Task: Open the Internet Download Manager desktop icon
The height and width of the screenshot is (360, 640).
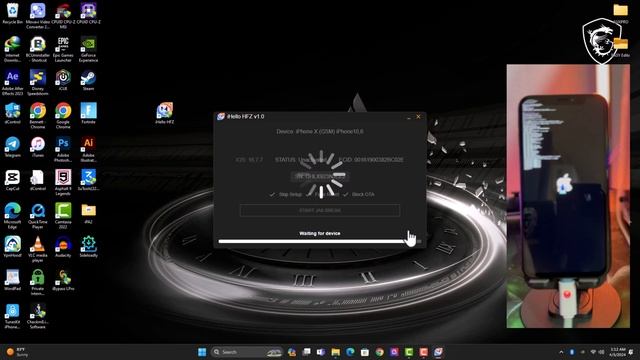Action: 12,49
